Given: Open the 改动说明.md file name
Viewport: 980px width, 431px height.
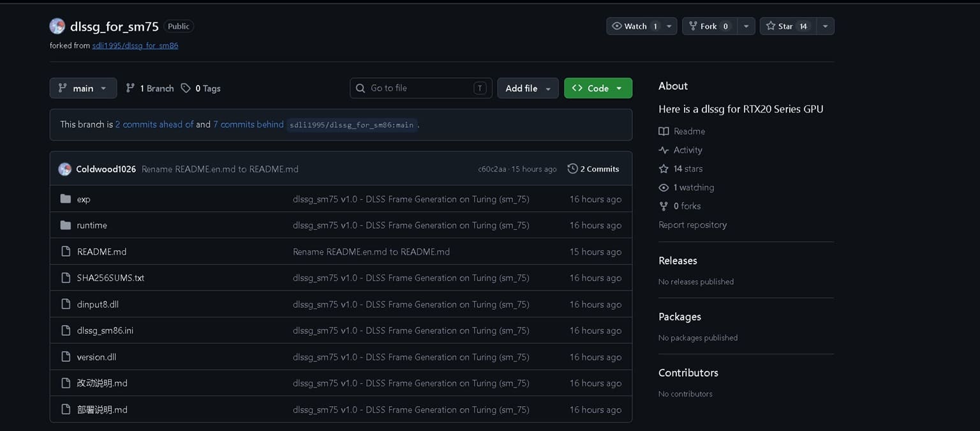Looking at the screenshot, I should (x=102, y=383).
